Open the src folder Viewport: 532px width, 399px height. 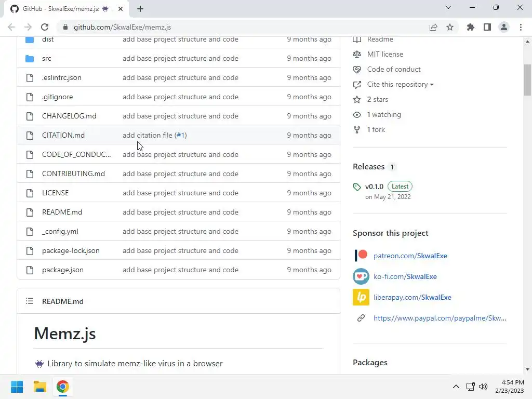(x=46, y=58)
